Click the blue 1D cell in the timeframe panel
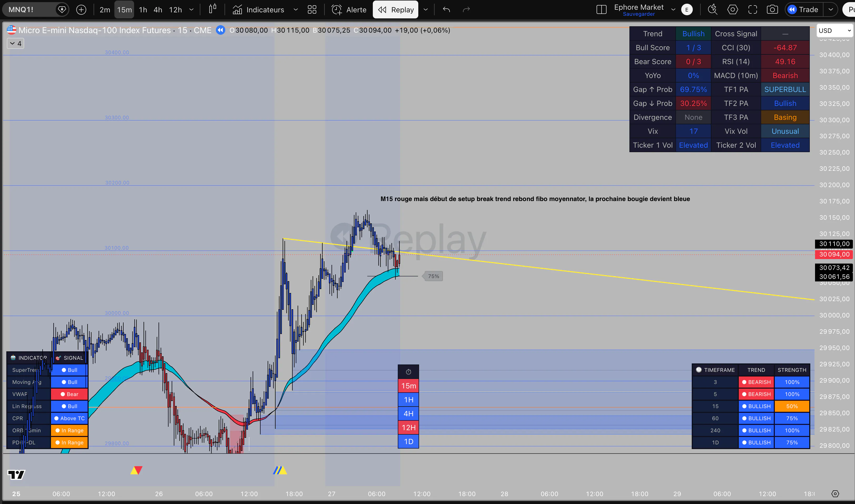The height and width of the screenshot is (504, 855). point(409,441)
